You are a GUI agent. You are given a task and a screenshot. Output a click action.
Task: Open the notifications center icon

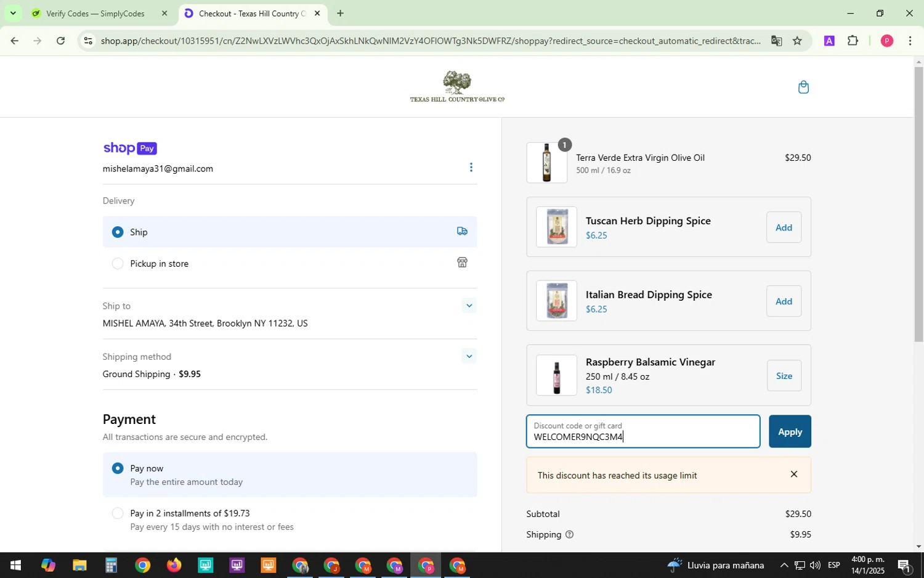coord(904,565)
